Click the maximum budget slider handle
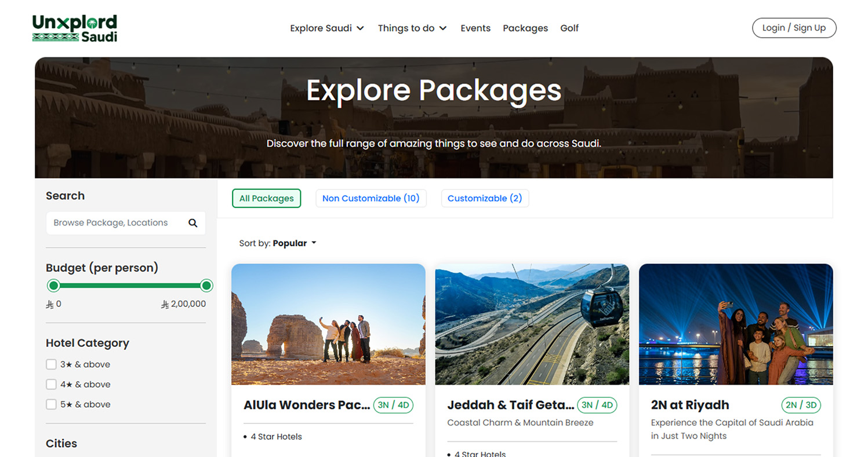Image resolution: width=868 pixels, height=457 pixels. click(x=206, y=286)
